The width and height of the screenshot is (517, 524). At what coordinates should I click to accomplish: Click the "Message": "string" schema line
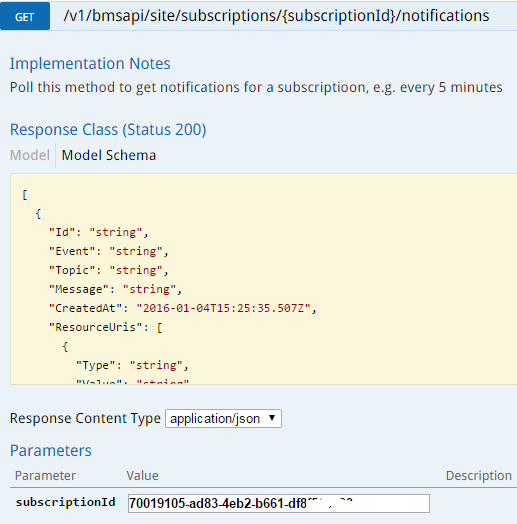[116, 289]
